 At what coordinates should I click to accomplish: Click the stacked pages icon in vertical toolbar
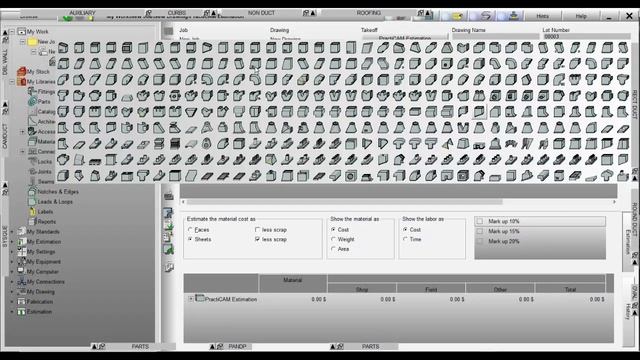click(x=169, y=267)
